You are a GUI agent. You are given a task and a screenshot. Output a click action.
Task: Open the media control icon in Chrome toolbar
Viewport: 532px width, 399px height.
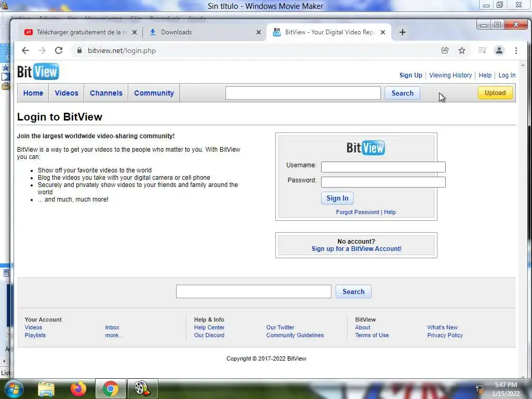tap(482, 50)
